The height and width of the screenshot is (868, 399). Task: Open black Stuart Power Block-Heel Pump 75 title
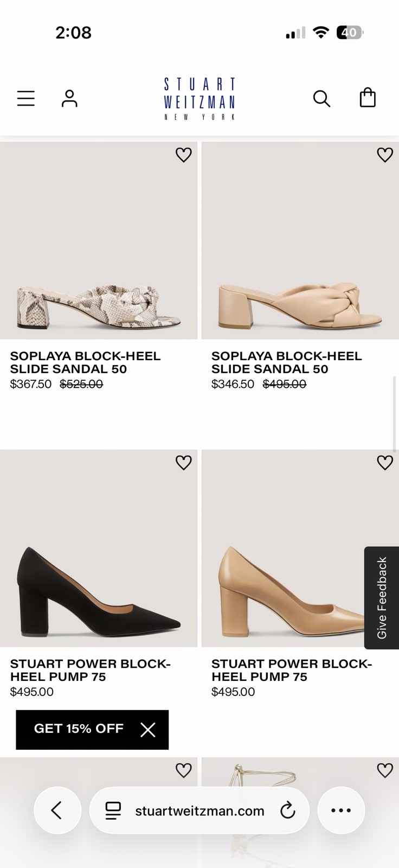(x=90, y=671)
